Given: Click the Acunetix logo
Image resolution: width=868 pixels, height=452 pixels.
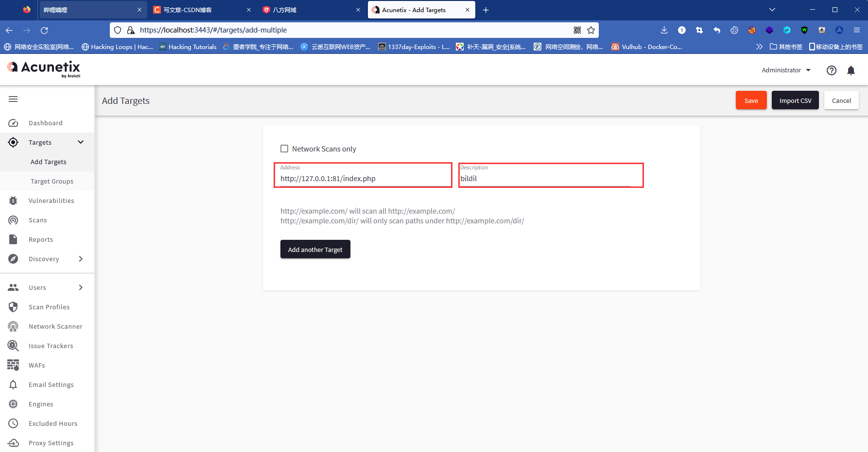Looking at the screenshot, I should coord(44,69).
